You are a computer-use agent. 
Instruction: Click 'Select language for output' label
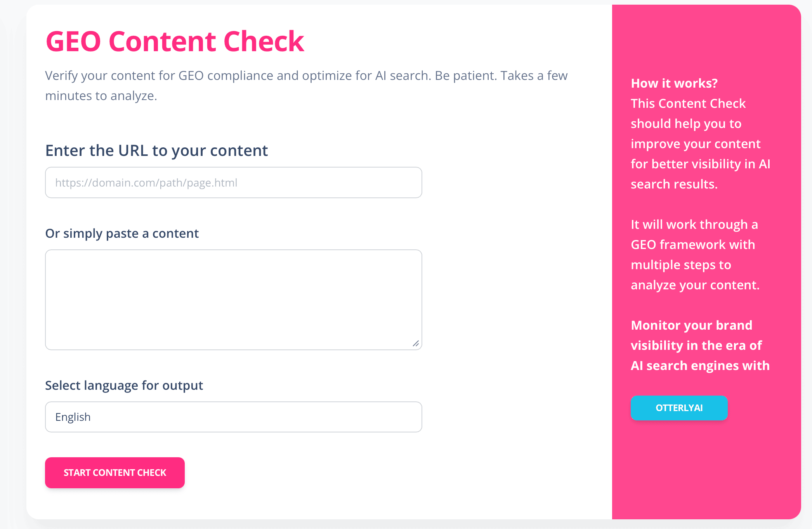pos(124,385)
